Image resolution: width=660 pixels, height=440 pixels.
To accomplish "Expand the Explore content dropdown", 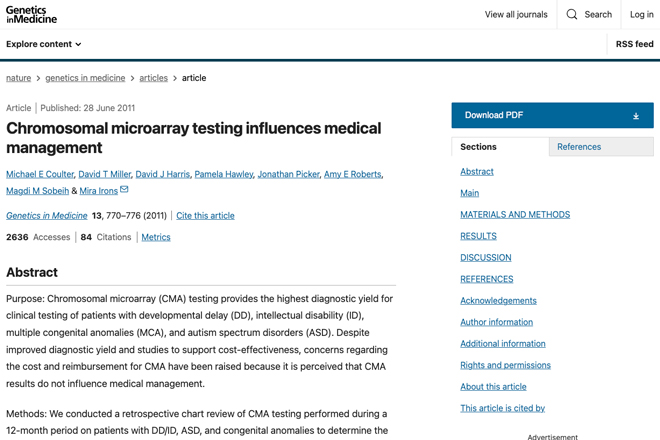I will [x=43, y=44].
